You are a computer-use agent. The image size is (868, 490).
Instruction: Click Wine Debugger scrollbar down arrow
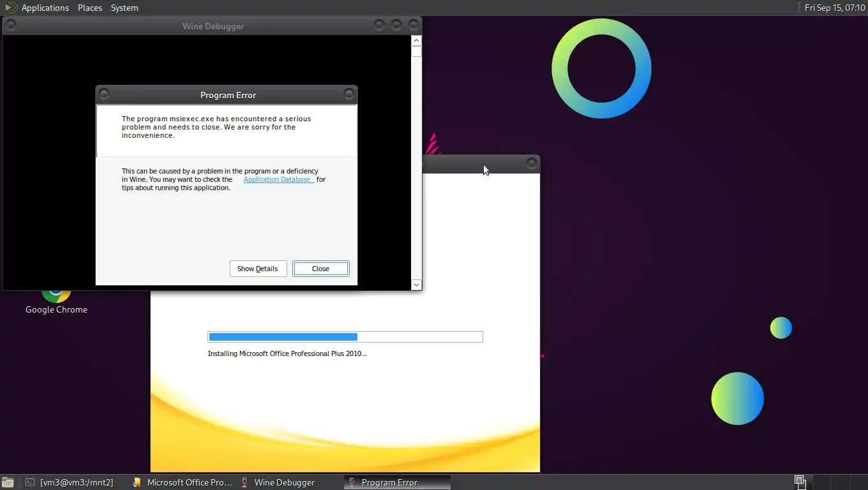click(416, 285)
